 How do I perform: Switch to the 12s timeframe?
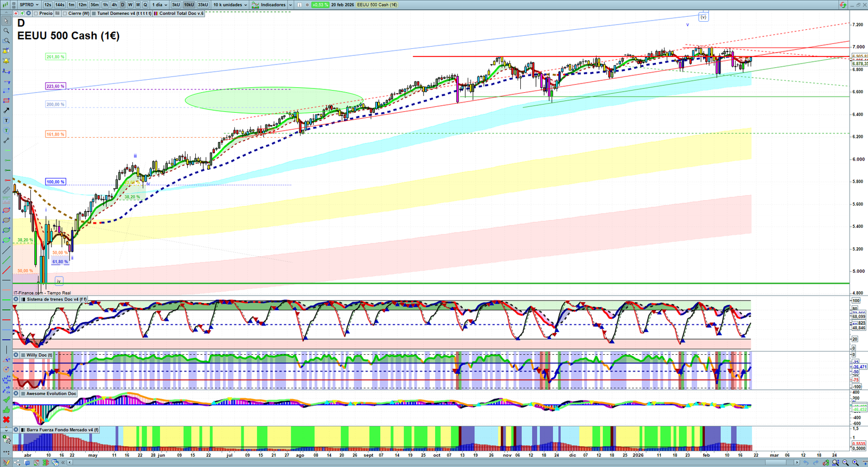[x=48, y=4]
